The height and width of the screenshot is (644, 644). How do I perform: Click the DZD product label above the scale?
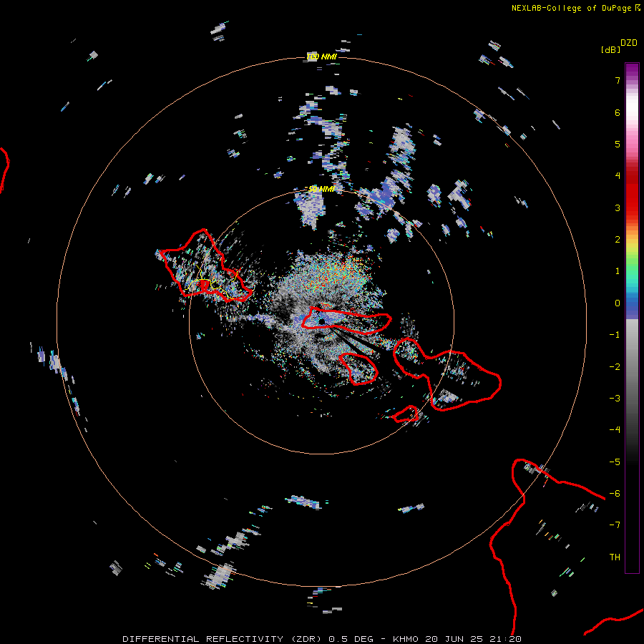629,43
